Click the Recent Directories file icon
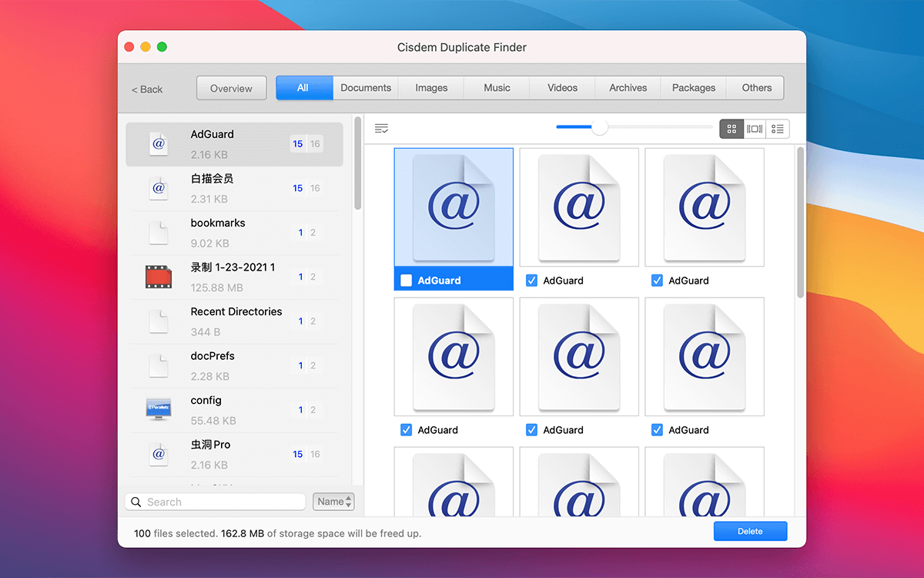The image size is (924, 578). (x=159, y=321)
